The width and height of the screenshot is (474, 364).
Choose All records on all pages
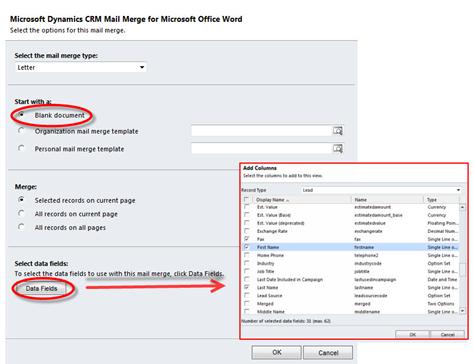[x=21, y=227]
